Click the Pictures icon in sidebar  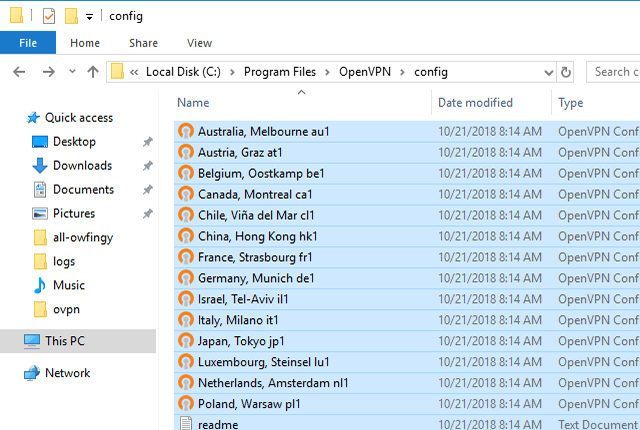pos(40,213)
